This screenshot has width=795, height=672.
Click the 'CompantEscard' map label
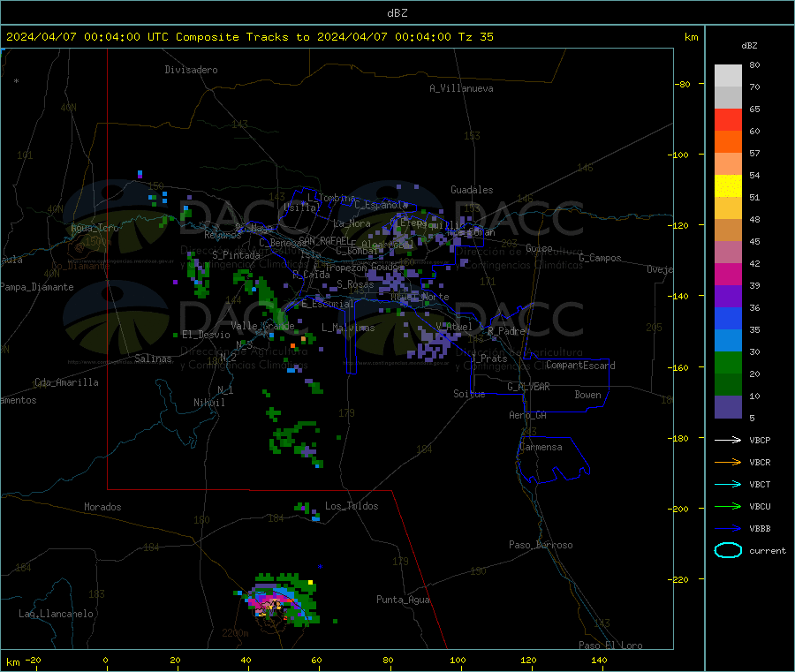pyautogui.click(x=580, y=366)
